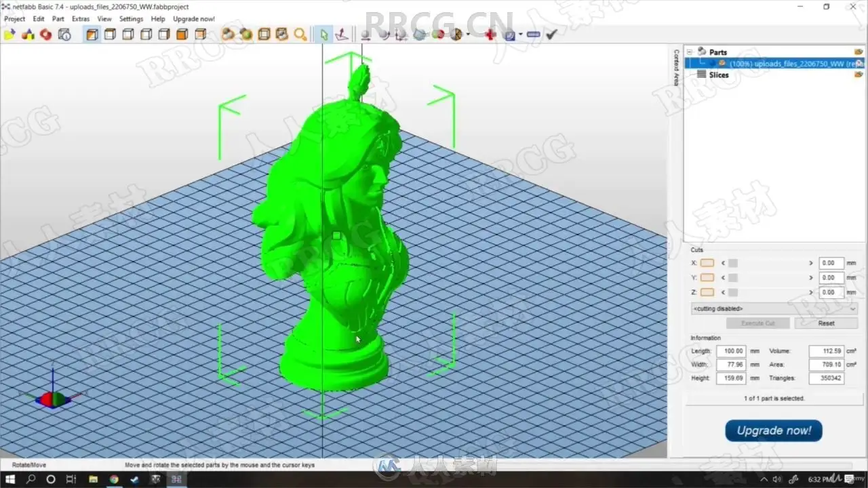The height and width of the screenshot is (488, 868).
Task: Open the Context Area side tab
Action: tap(676, 67)
